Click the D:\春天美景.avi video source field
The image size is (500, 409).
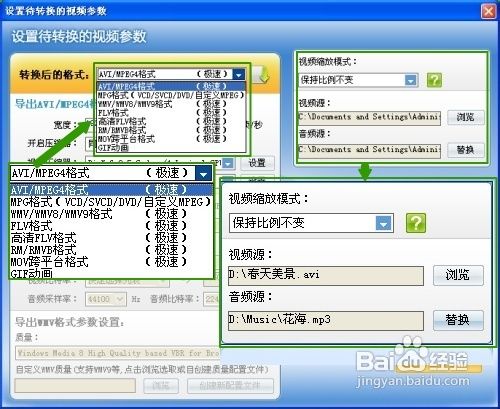[x=326, y=275]
